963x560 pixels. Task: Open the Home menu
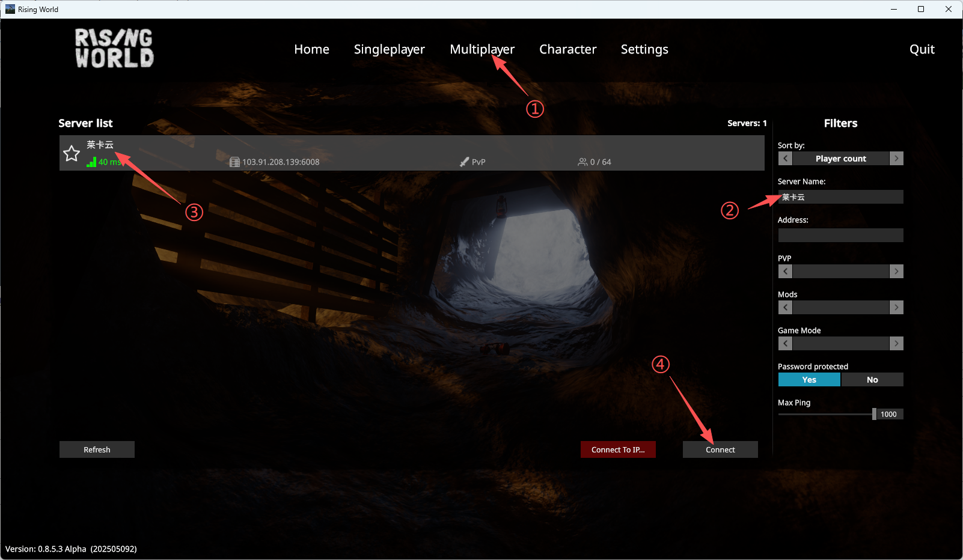(311, 49)
